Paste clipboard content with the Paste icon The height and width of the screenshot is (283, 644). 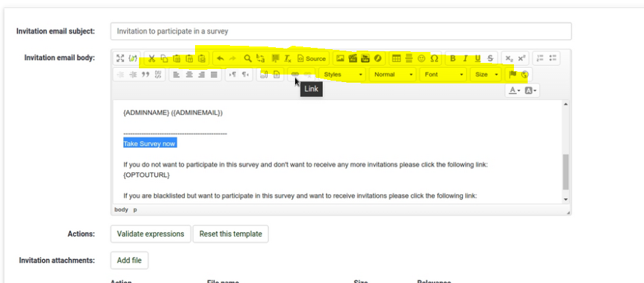click(x=177, y=58)
